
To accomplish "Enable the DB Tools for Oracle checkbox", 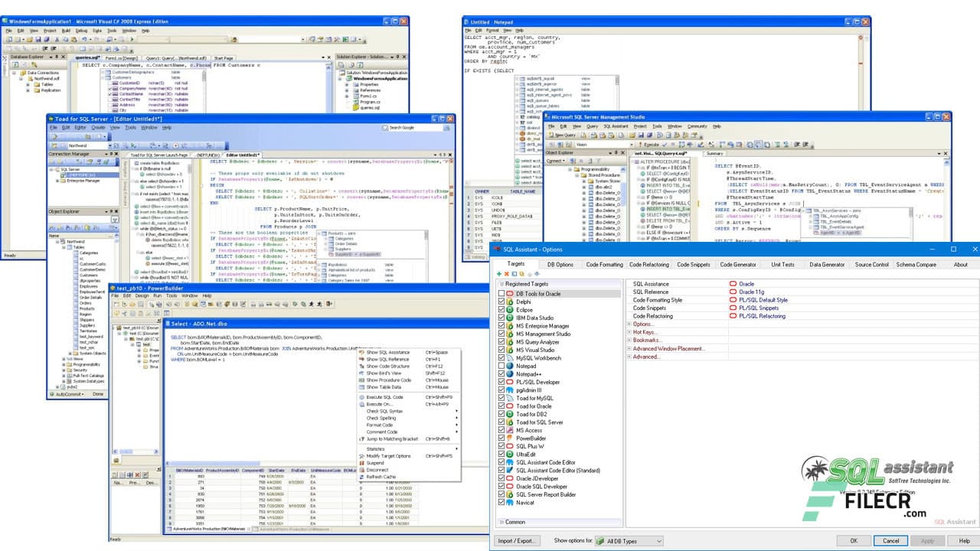I will pyautogui.click(x=500, y=292).
